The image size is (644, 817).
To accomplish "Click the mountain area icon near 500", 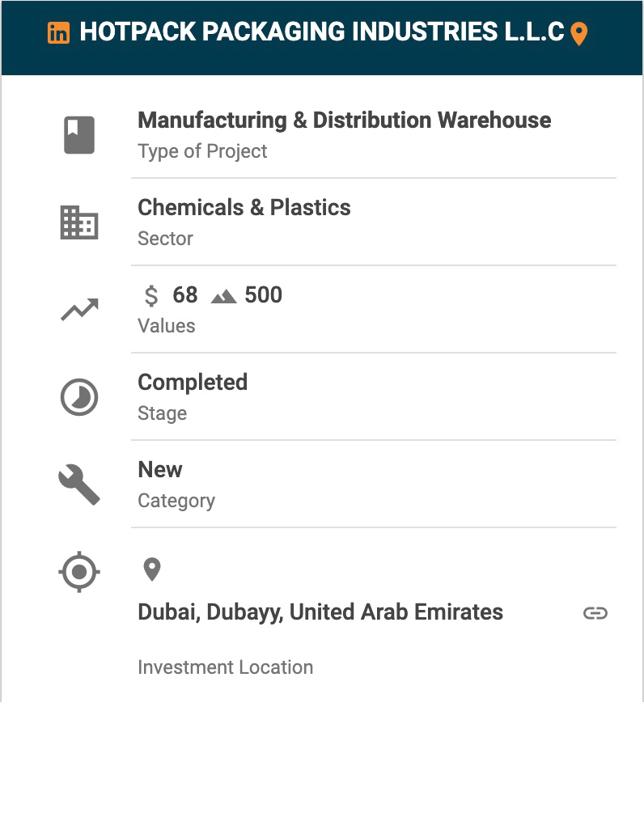I will [223, 297].
